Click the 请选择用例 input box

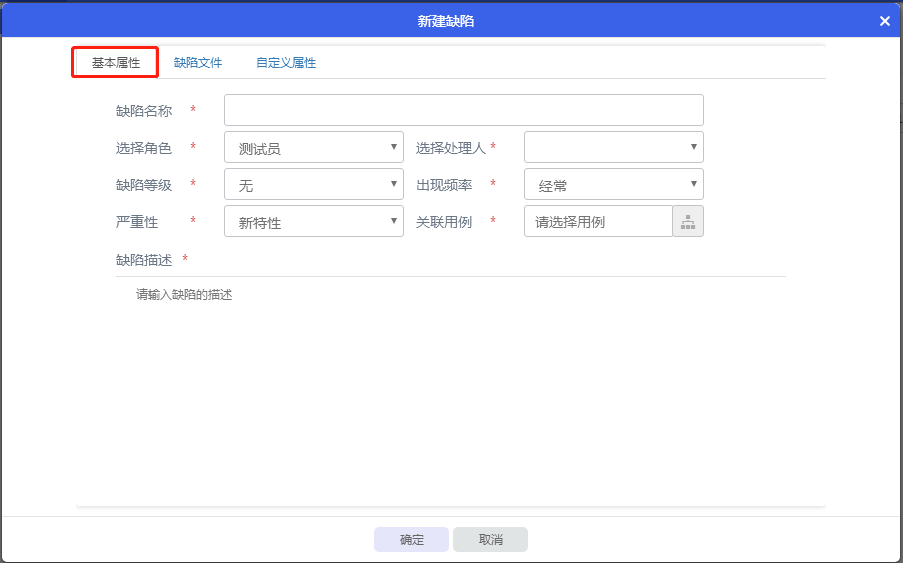click(598, 222)
